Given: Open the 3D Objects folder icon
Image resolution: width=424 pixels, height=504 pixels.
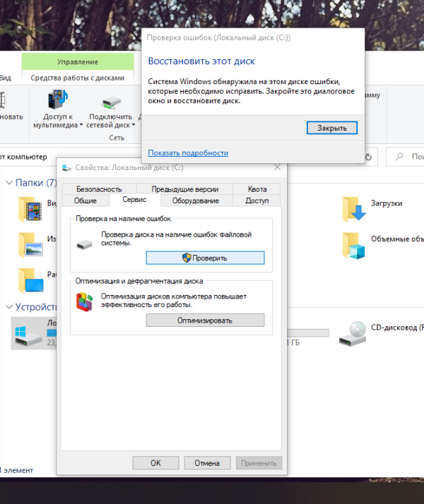Looking at the screenshot, I should (354, 246).
